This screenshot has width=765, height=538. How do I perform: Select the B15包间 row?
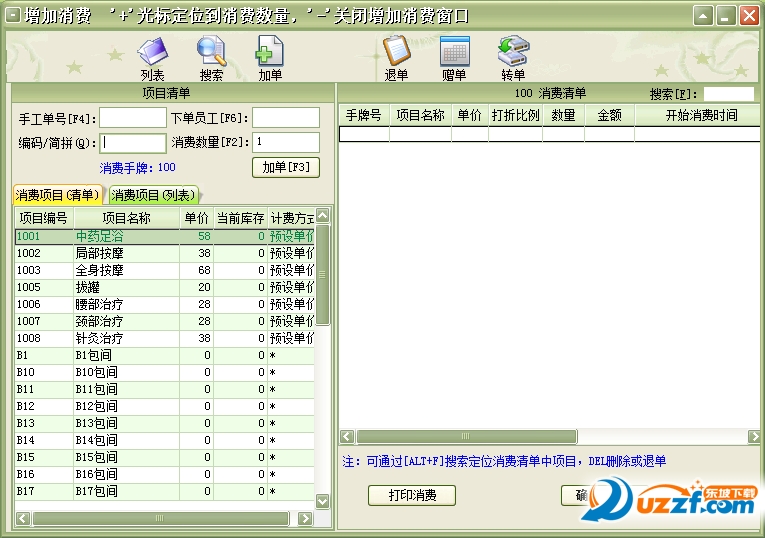coord(165,457)
